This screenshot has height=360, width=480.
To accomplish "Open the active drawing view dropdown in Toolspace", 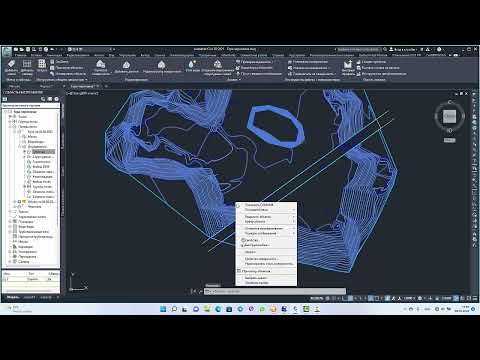I will pos(31,105).
